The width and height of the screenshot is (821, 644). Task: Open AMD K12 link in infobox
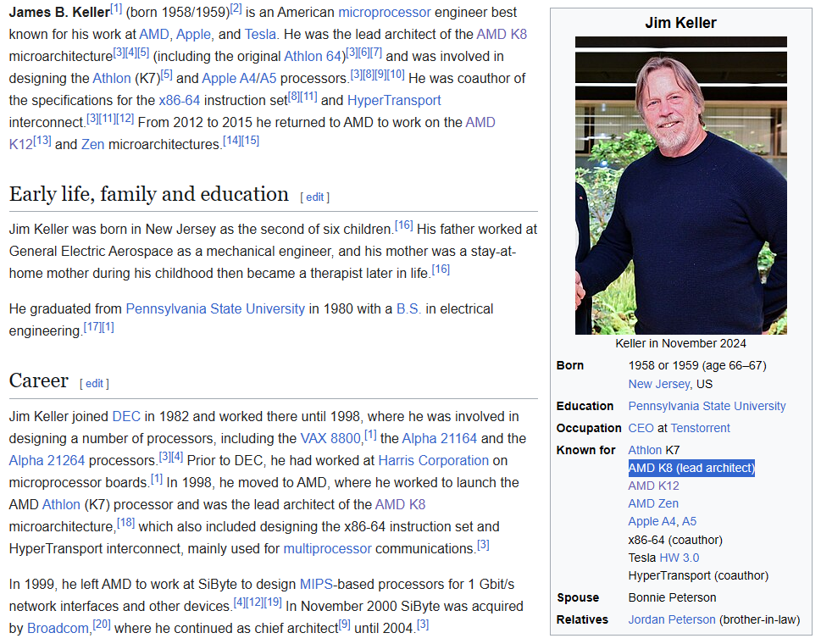[653, 486]
